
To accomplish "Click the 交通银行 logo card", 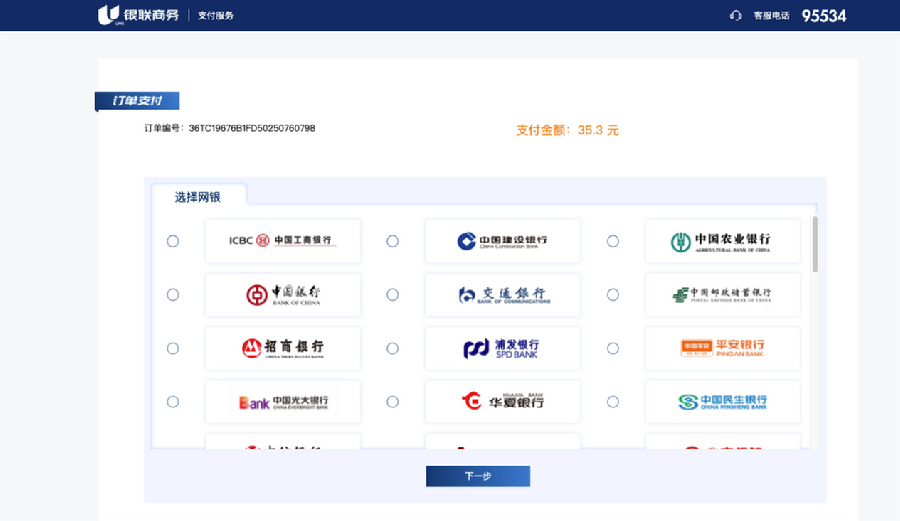I will coord(503,295).
